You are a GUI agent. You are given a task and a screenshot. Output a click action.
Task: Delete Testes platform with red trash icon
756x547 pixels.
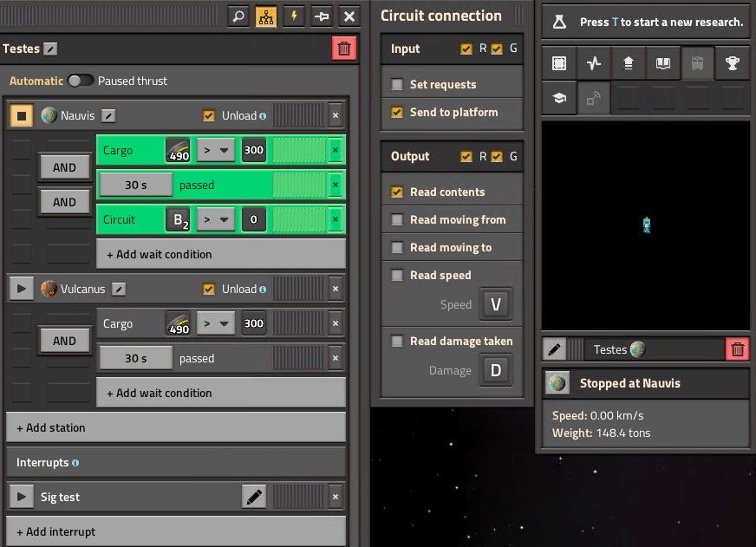344,49
